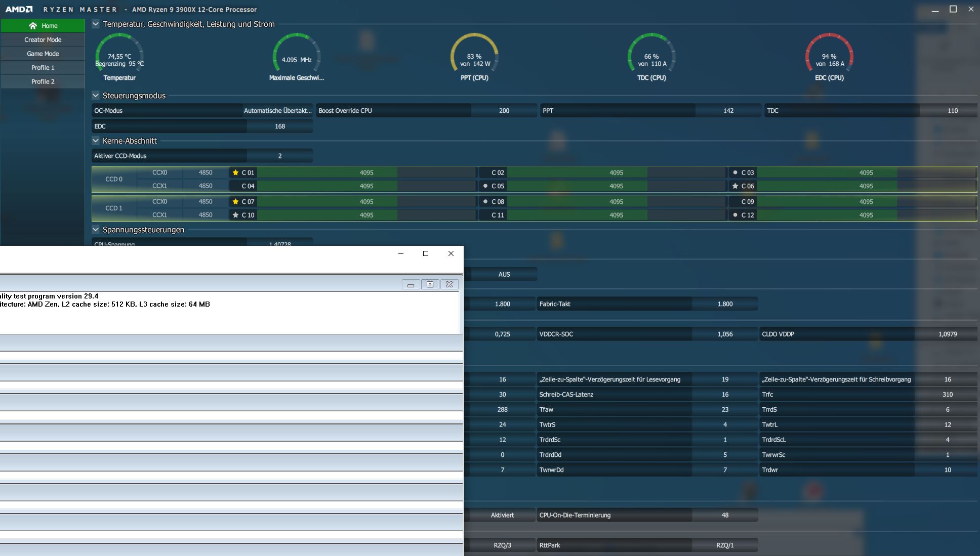Click the dot marker on core C 08
Viewport: 980px width, 556px height.
tap(485, 201)
